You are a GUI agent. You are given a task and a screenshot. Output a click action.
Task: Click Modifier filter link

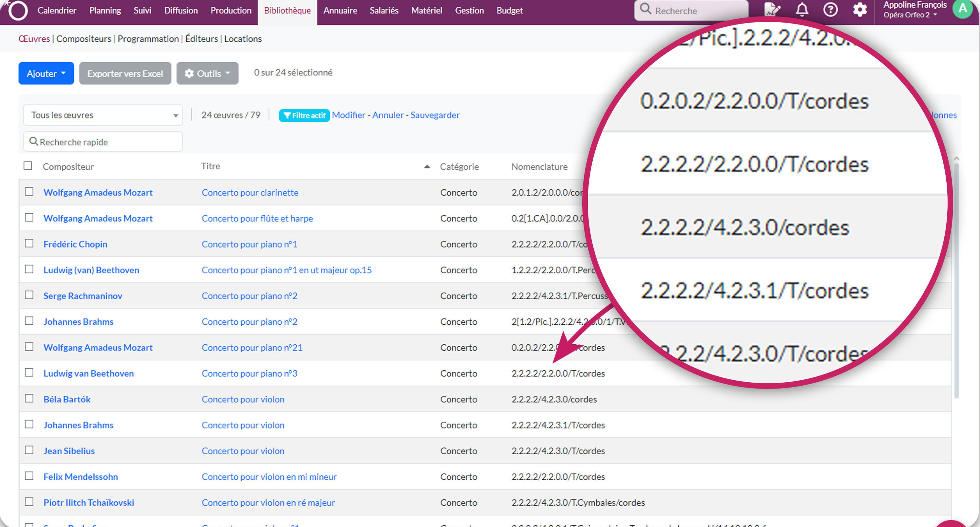pyautogui.click(x=348, y=115)
